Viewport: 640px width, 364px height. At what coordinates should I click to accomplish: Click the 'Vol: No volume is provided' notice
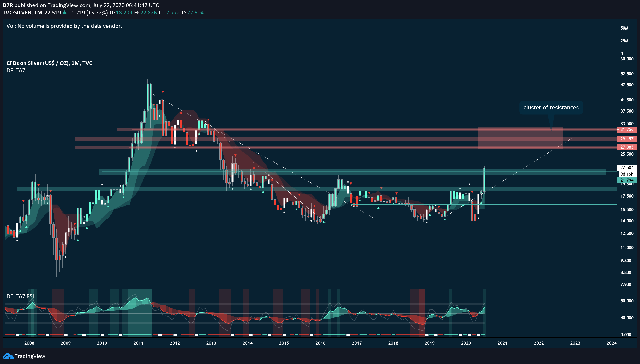click(x=64, y=26)
